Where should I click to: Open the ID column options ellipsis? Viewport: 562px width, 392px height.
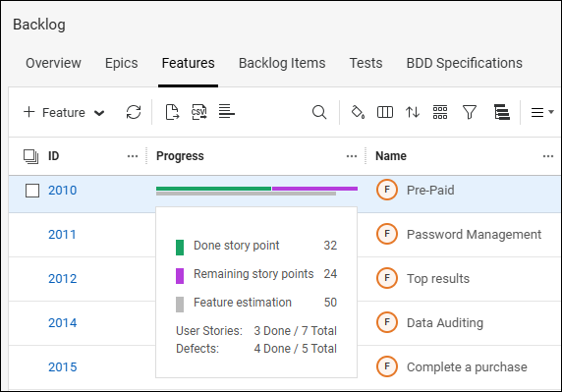point(133,156)
